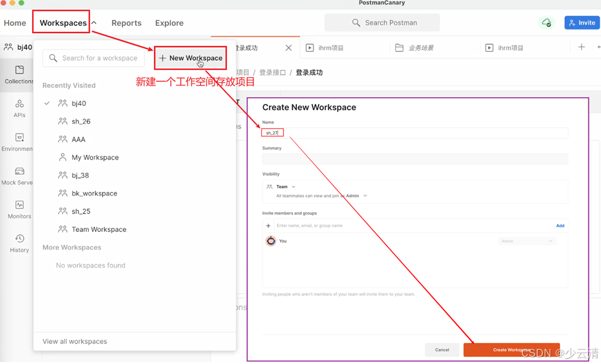The width and height of the screenshot is (601, 364).
Task: Go to the Reports tab
Action: pyautogui.click(x=127, y=23)
